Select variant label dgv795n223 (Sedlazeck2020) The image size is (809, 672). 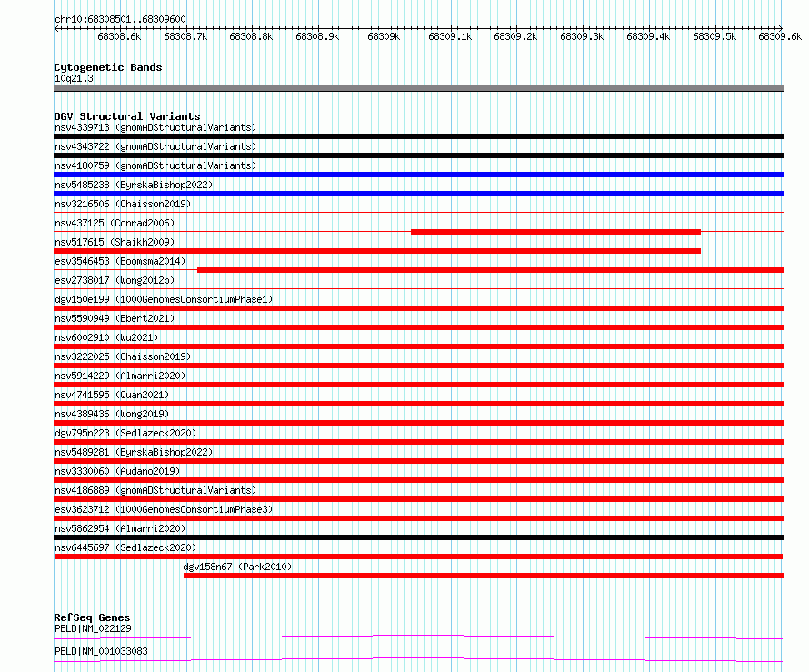[125, 433]
